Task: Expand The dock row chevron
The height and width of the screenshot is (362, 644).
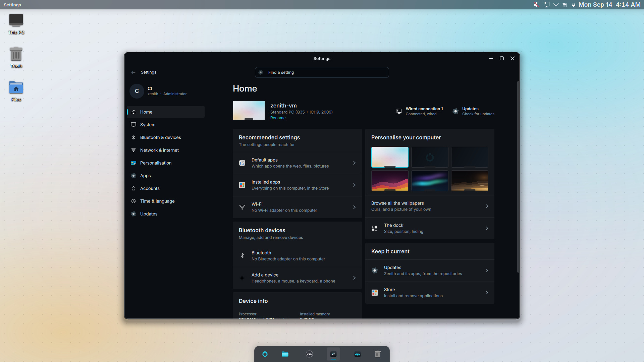Action: [x=487, y=228]
